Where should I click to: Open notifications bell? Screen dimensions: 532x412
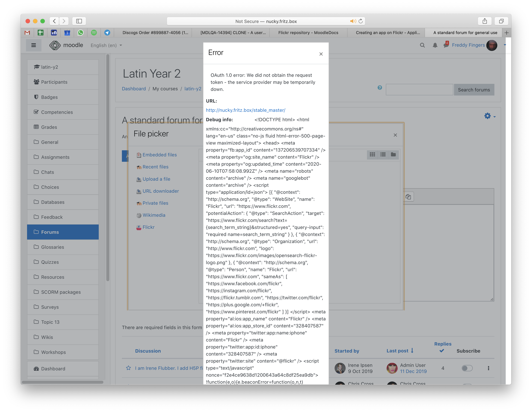pyautogui.click(x=435, y=45)
